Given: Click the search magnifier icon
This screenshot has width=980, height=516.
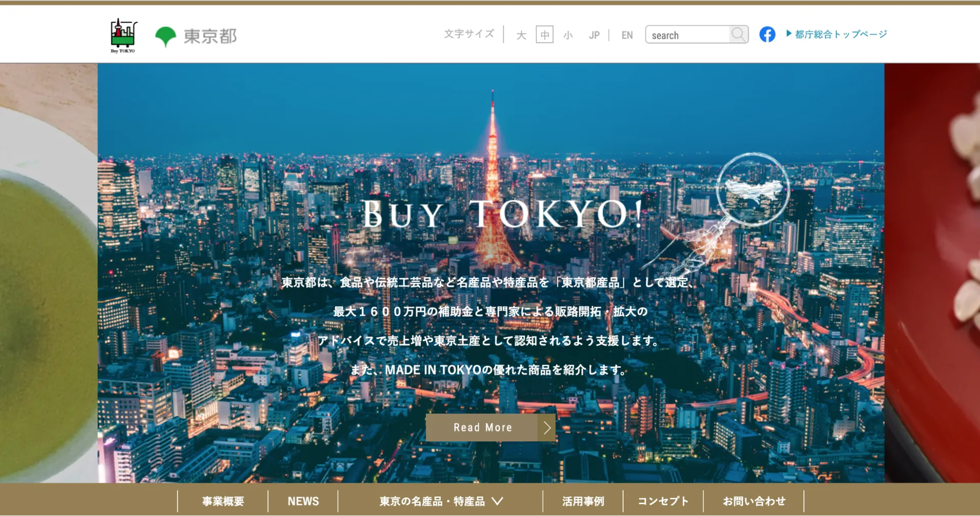Looking at the screenshot, I should pos(738,34).
